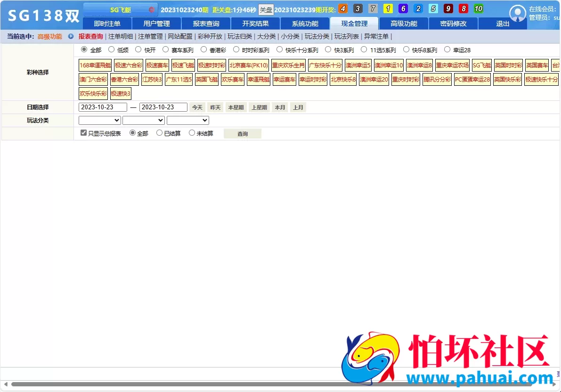Open the 高级功能 tab

(404, 24)
